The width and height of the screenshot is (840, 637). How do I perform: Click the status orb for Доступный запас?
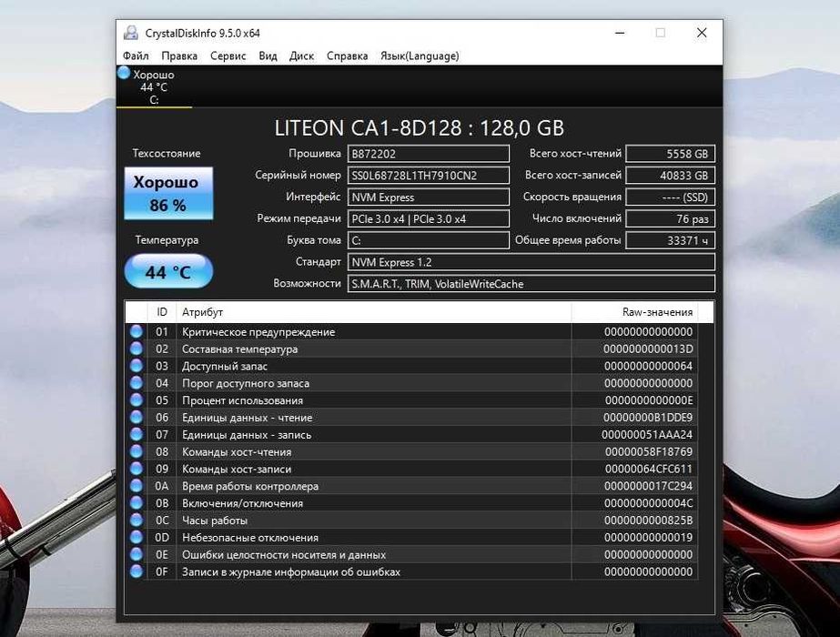pyautogui.click(x=137, y=366)
